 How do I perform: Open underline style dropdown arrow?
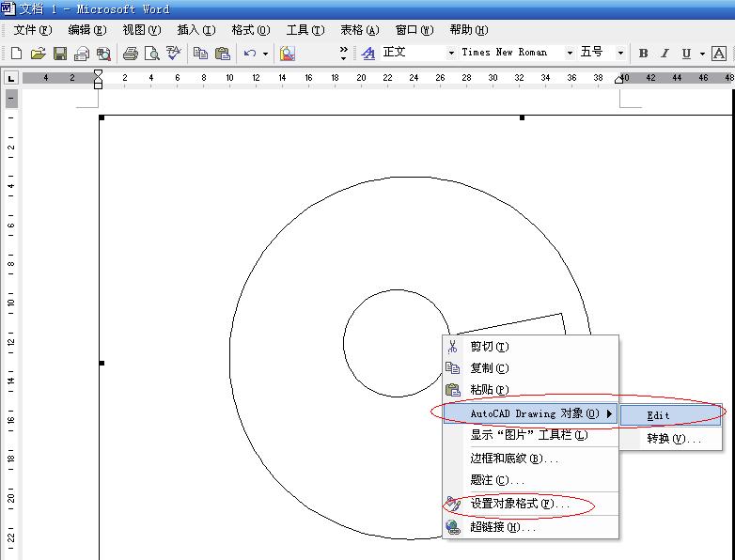coord(702,54)
